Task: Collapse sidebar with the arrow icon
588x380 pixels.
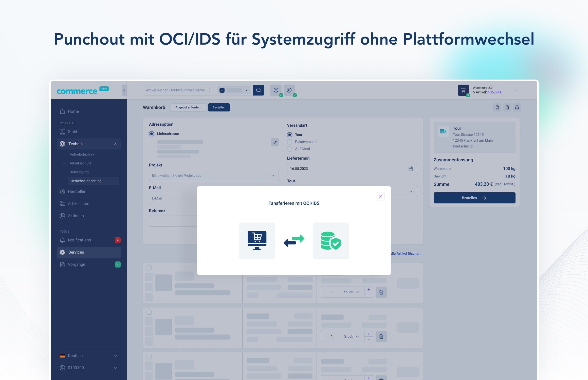Action: pos(124,90)
